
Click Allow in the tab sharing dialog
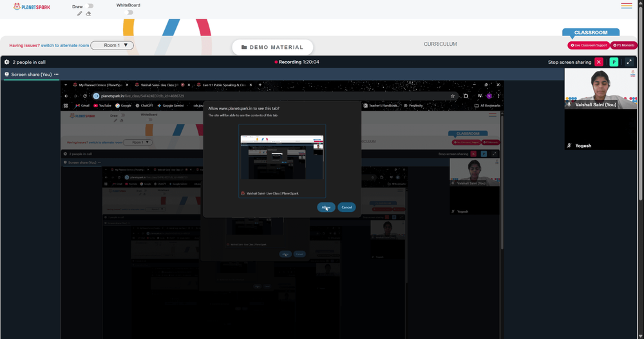pos(326,207)
